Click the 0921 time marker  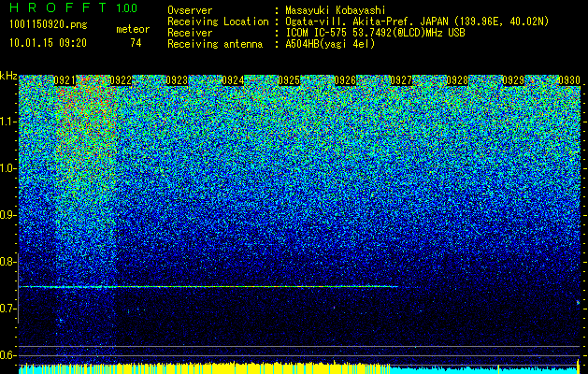(65, 80)
